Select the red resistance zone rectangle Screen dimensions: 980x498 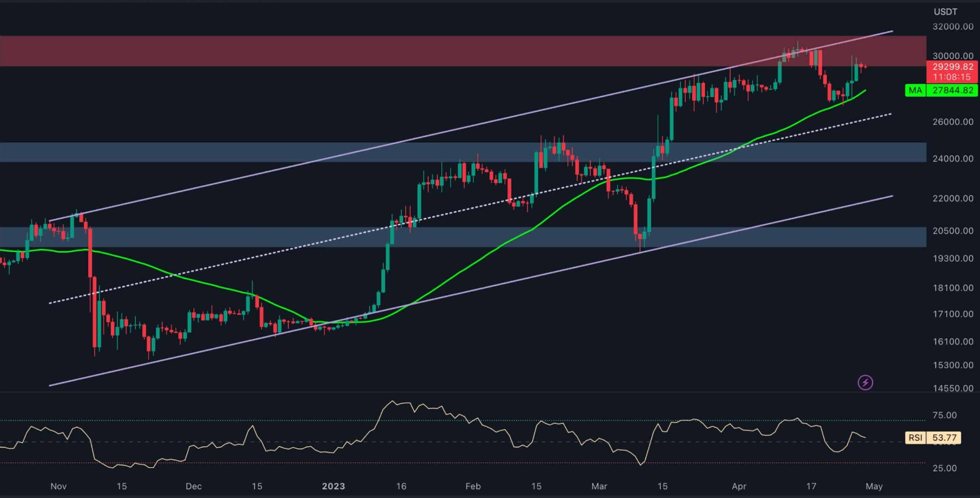[463, 51]
